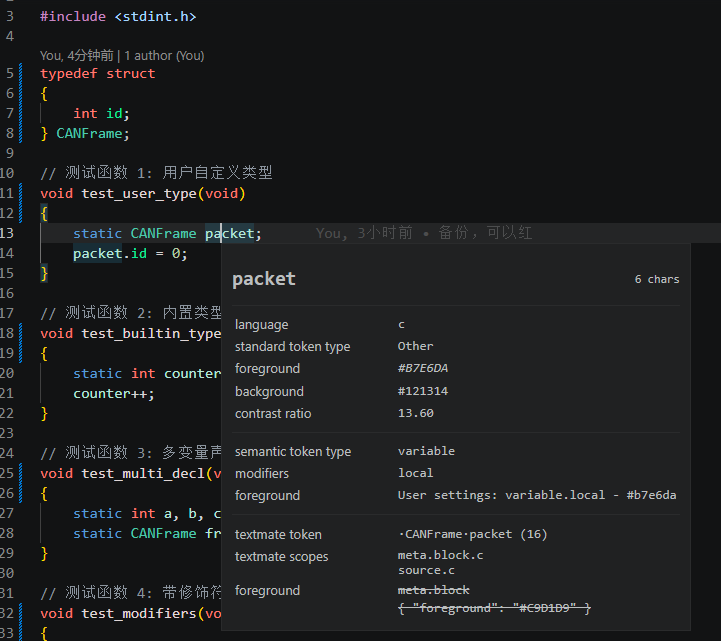The height and width of the screenshot is (641, 721).
Task: Click closing brace on line 15
Action: 44,274
